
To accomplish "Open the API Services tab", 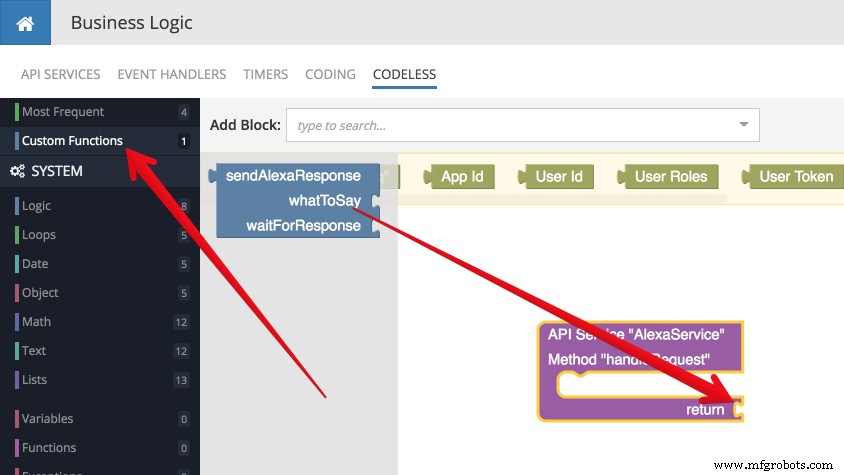I will coord(60,74).
